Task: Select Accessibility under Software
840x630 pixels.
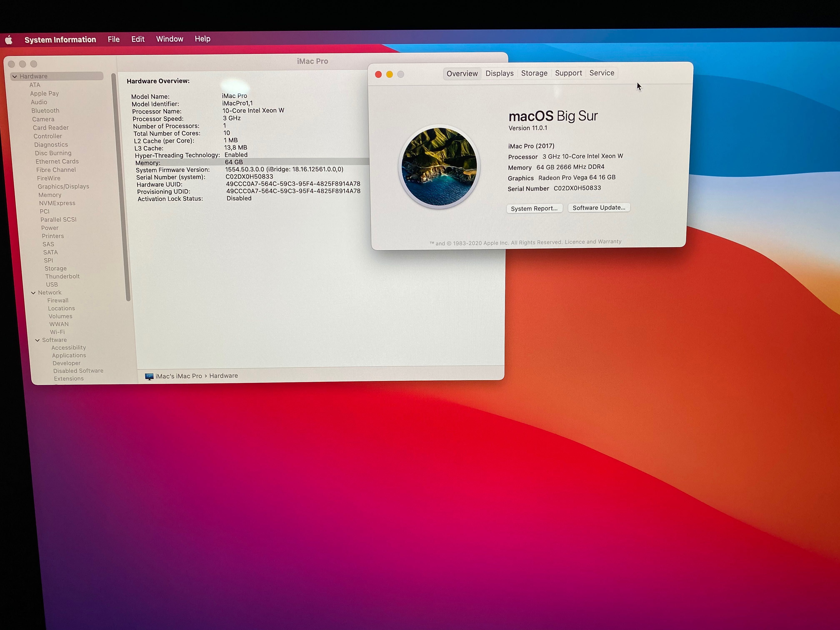Action: tap(69, 347)
